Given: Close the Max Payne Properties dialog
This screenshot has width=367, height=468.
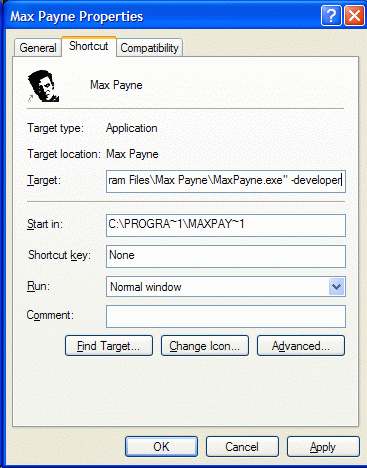Looking at the screenshot, I should coord(354,16).
